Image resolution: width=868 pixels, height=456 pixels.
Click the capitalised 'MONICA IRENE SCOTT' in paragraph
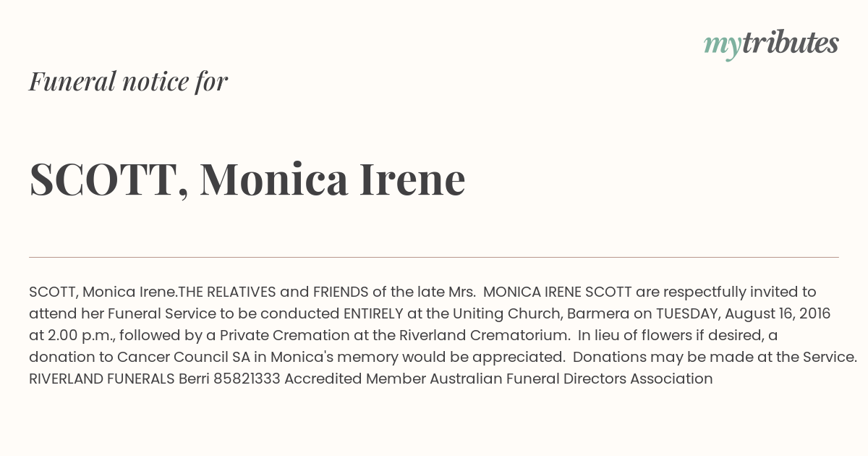click(558, 292)
